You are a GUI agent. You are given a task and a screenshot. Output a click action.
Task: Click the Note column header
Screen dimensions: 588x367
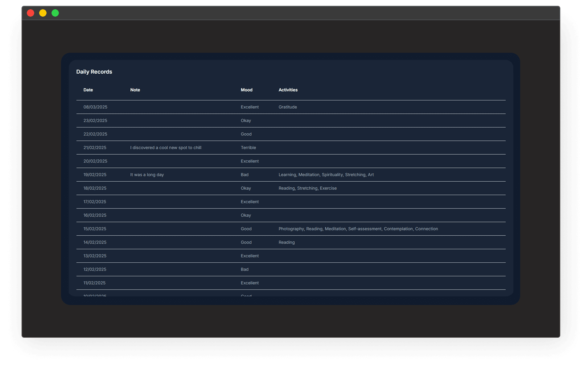tap(135, 90)
